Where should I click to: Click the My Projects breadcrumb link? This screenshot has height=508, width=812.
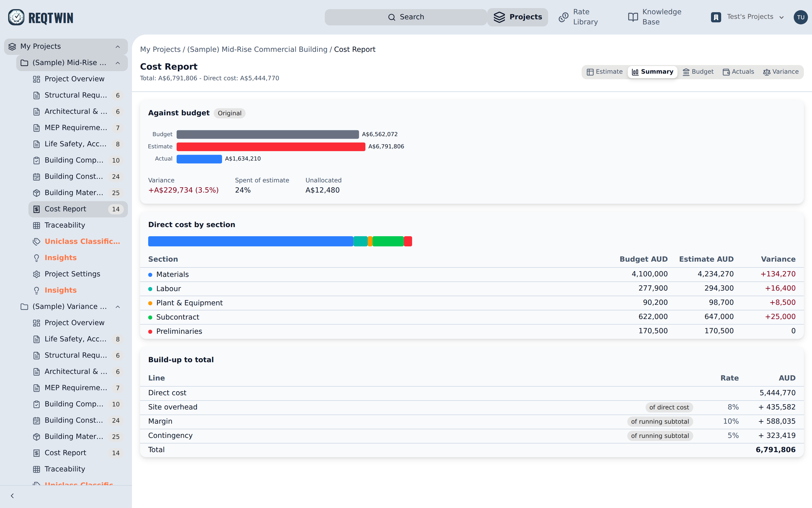160,49
